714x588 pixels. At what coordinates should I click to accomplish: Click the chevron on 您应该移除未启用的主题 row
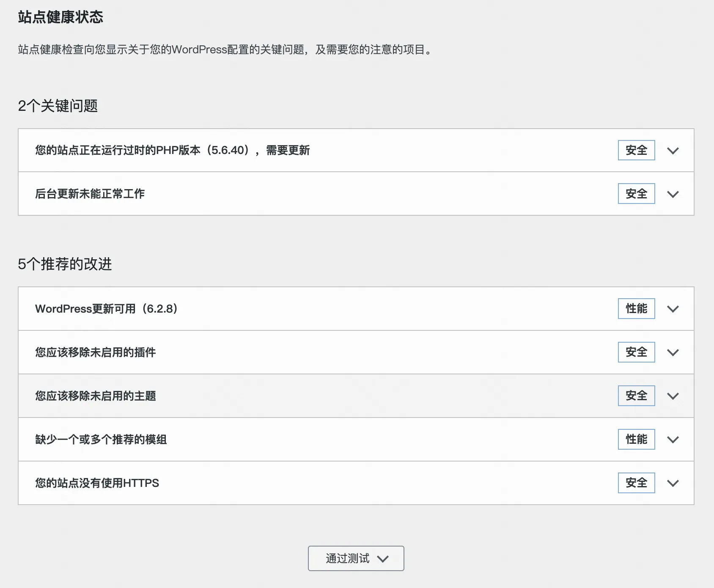point(673,396)
